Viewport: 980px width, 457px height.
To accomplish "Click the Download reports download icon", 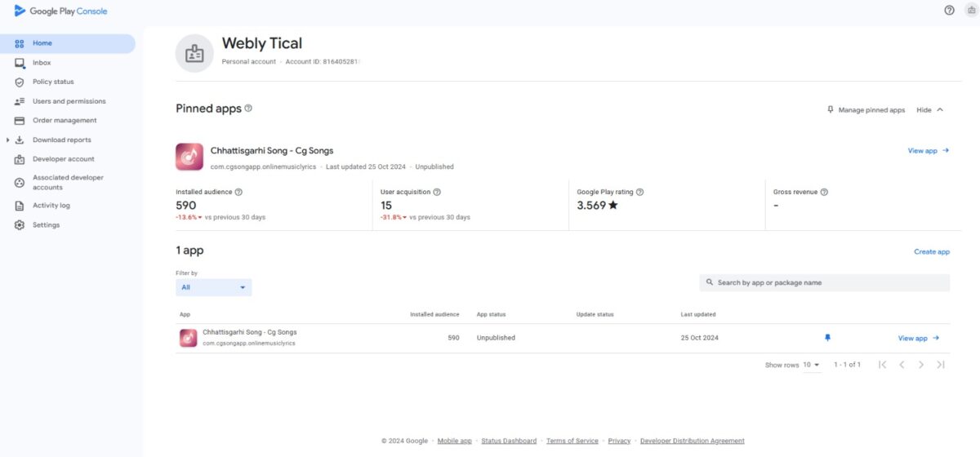I will pos(20,140).
